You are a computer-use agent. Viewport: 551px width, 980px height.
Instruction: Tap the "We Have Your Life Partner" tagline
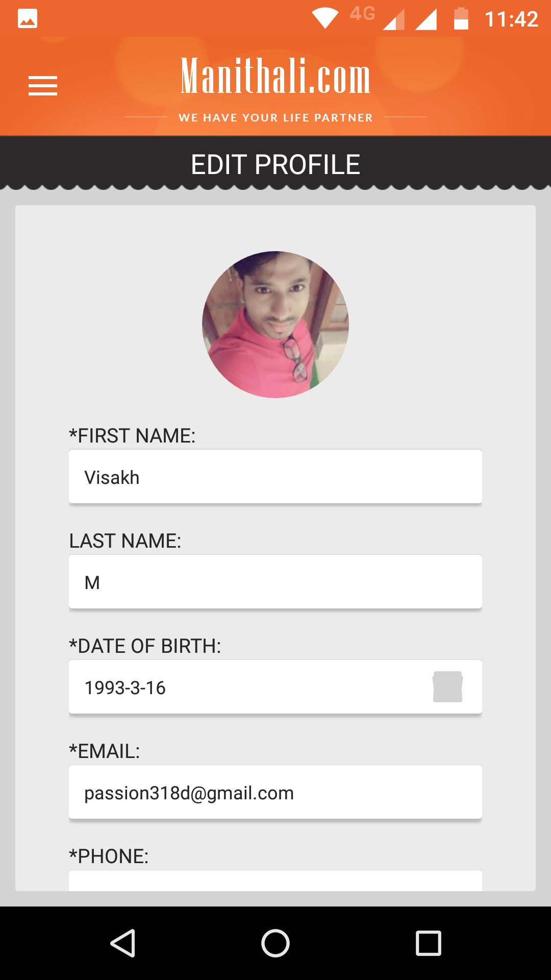click(275, 118)
